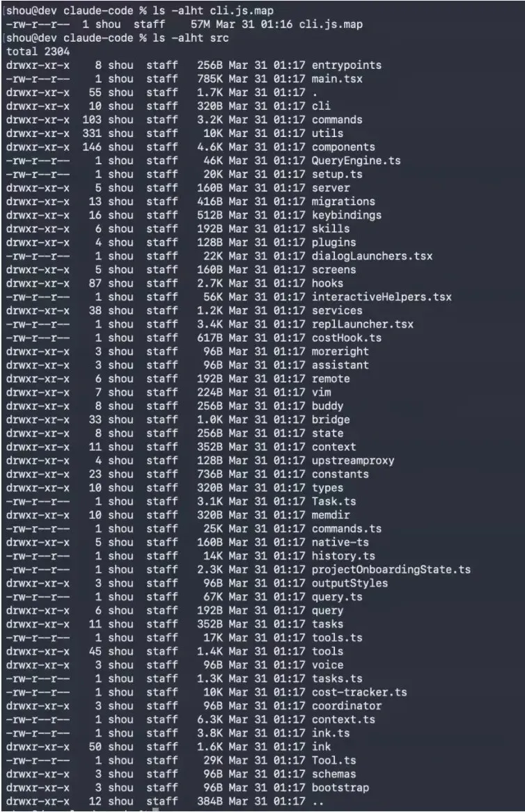Click the dialogLaunchers.tsx filename
The image size is (525, 812).
[x=372, y=256]
